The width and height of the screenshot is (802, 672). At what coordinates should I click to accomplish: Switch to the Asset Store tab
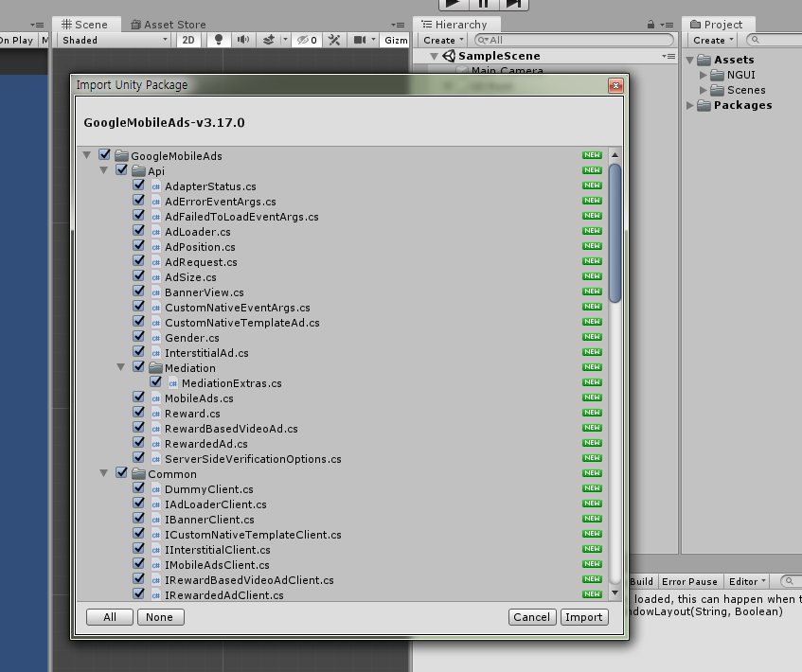169,25
